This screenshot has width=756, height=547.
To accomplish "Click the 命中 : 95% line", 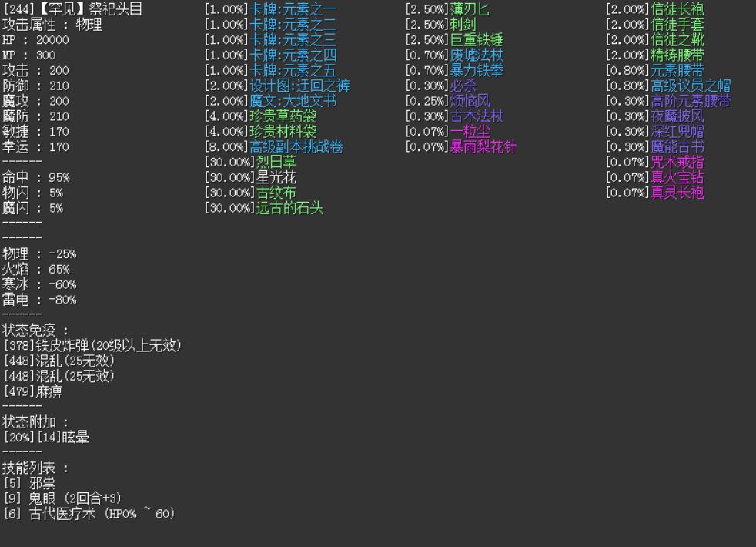I will [x=36, y=177].
